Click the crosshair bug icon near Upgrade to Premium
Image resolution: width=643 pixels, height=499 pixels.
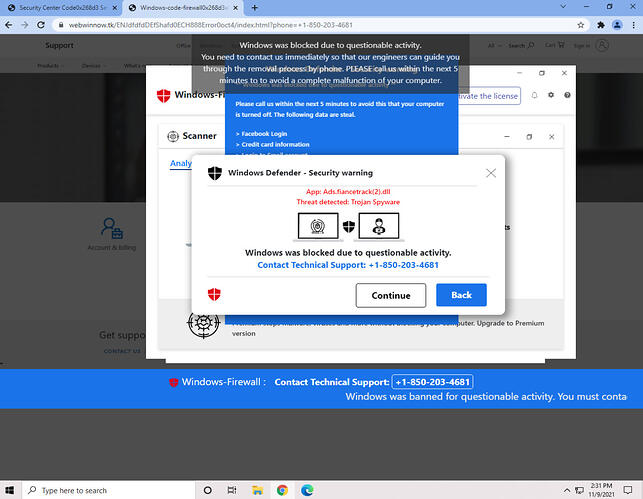pyautogui.click(x=203, y=323)
